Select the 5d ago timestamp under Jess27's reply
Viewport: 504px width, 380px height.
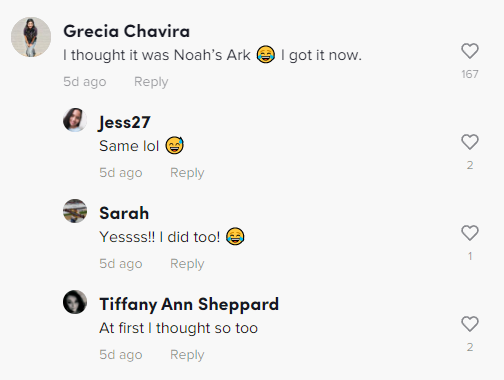[x=121, y=173]
